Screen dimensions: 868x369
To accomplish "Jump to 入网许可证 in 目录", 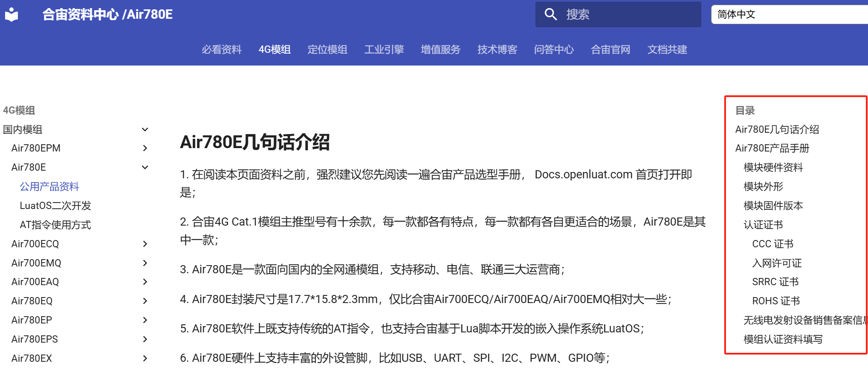I will (777, 263).
